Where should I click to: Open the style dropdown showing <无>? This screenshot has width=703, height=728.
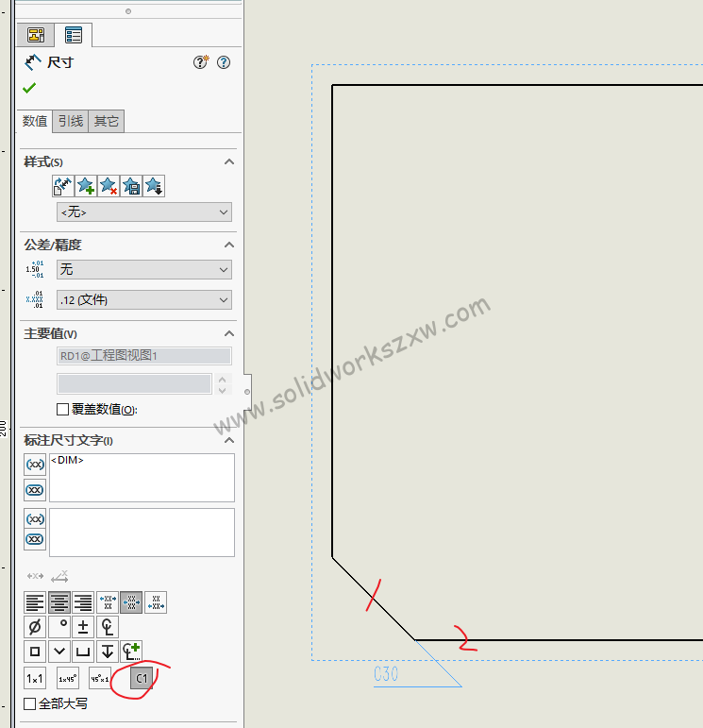(144, 212)
